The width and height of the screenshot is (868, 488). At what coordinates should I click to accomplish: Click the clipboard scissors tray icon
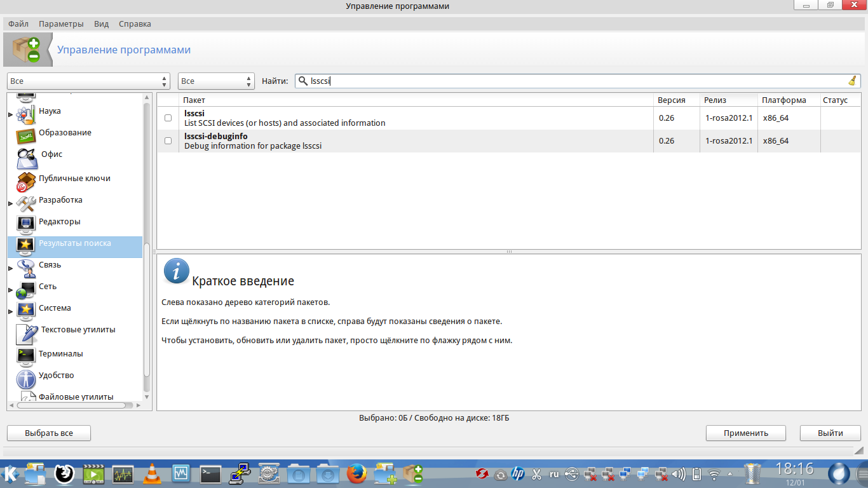[x=536, y=474]
